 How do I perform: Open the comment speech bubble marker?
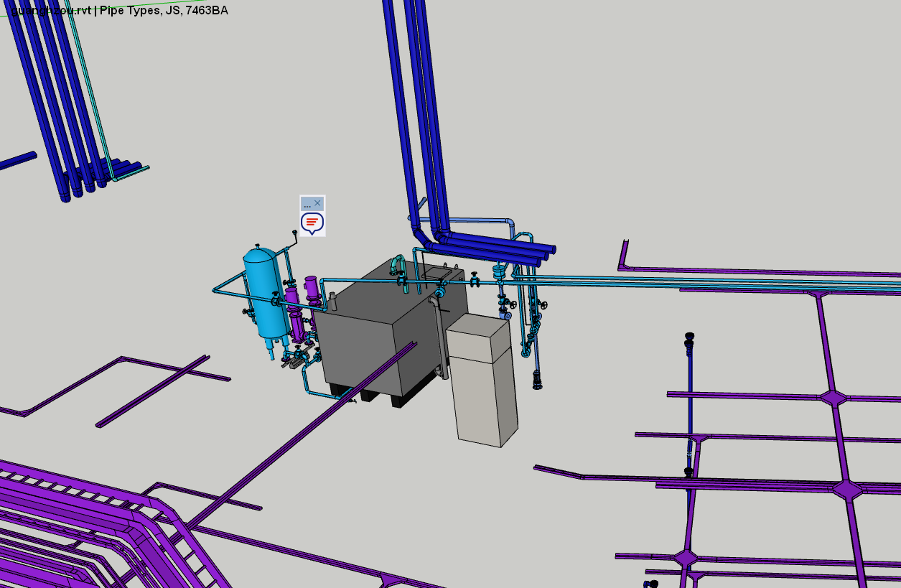point(312,223)
